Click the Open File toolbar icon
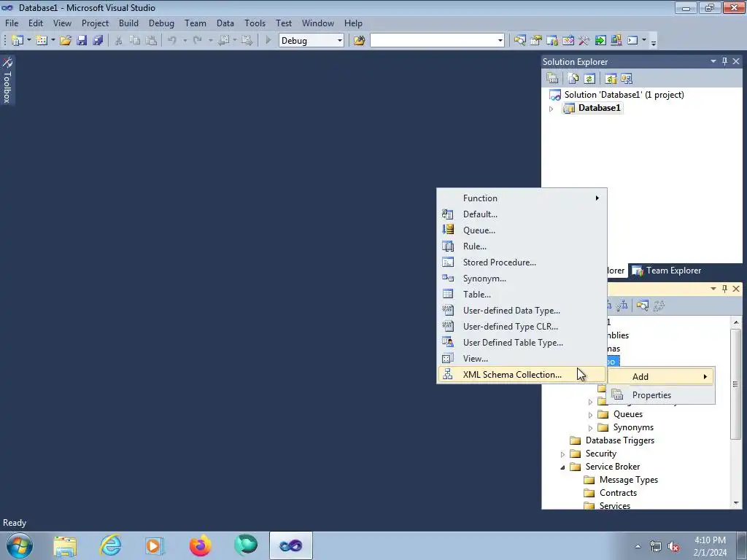747x560 pixels. (x=65, y=41)
